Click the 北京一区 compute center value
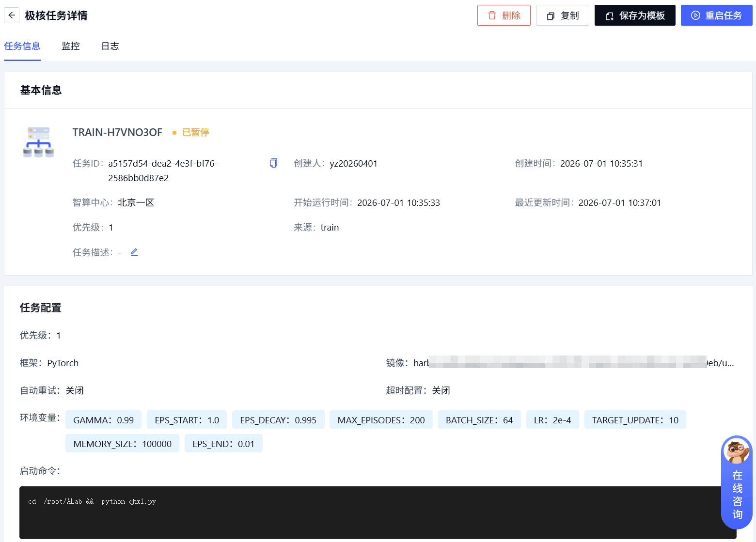The height and width of the screenshot is (542, 756). point(136,202)
